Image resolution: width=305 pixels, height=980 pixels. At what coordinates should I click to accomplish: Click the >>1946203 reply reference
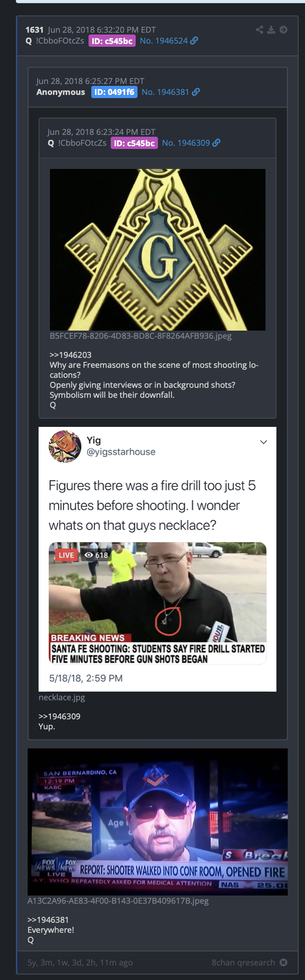pos(70,355)
